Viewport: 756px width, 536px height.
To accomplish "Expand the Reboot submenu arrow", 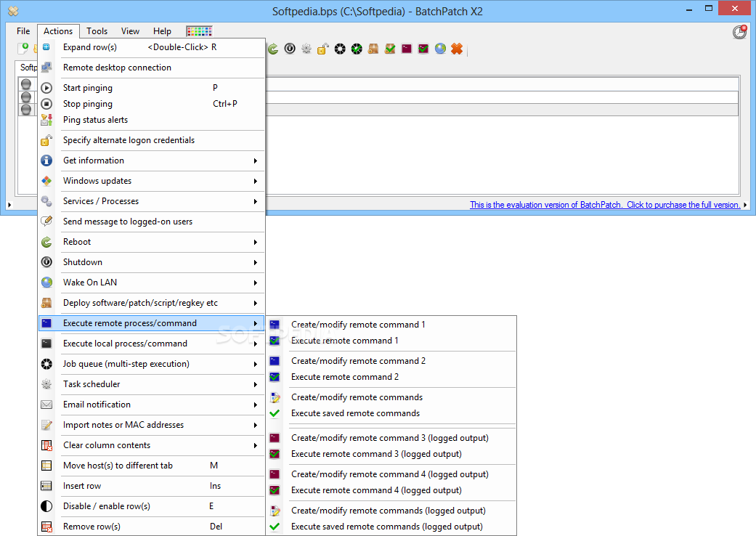I will [256, 242].
